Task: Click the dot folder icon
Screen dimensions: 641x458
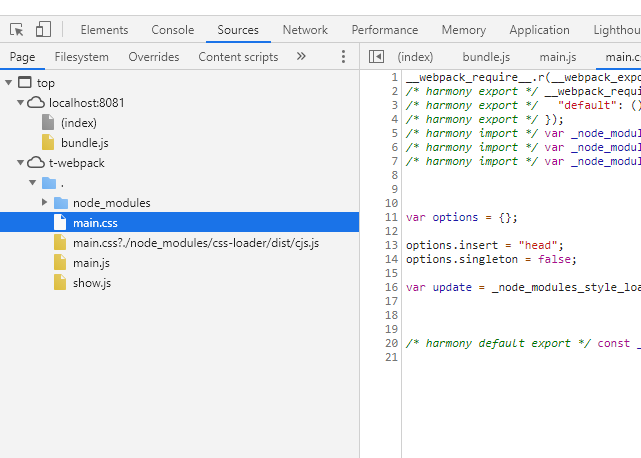Action: point(49,183)
